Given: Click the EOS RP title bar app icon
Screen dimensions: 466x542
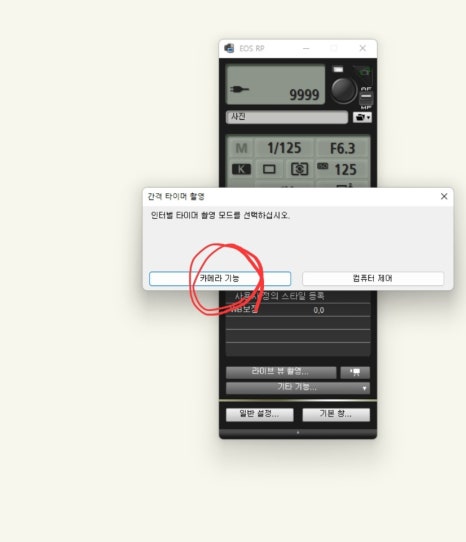Looking at the screenshot, I should (x=229, y=48).
